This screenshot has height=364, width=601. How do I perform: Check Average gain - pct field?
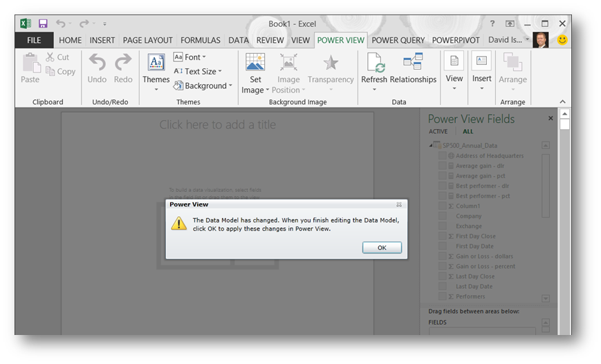pyautogui.click(x=443, y=175)
